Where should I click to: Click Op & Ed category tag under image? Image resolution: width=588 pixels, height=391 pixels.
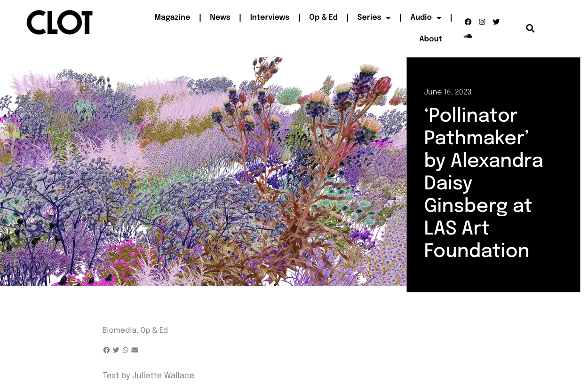pos(154,330)
